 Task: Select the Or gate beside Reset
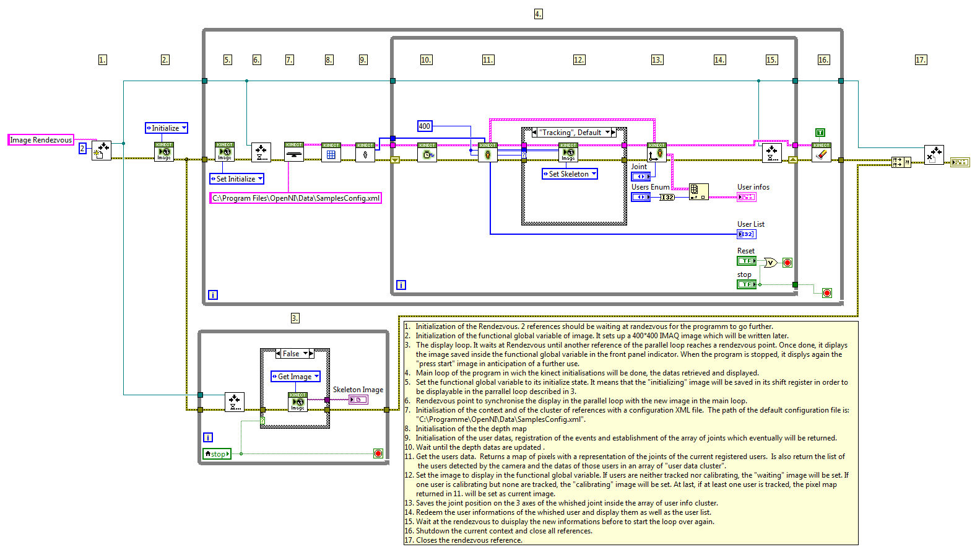click(x=771, y=263)
